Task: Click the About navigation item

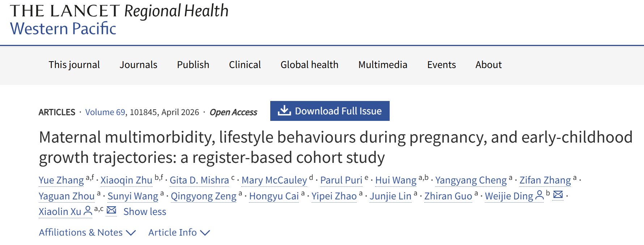Action: [488, 65]
